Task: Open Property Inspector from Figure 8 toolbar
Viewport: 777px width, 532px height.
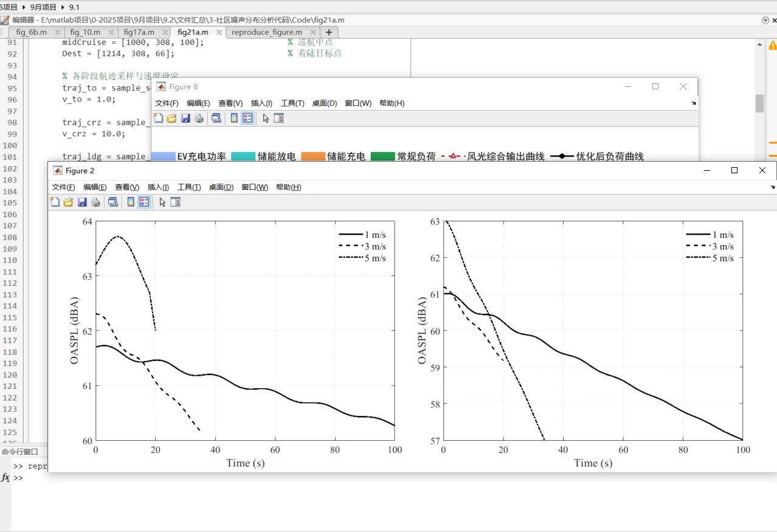Action: point(279,118)
